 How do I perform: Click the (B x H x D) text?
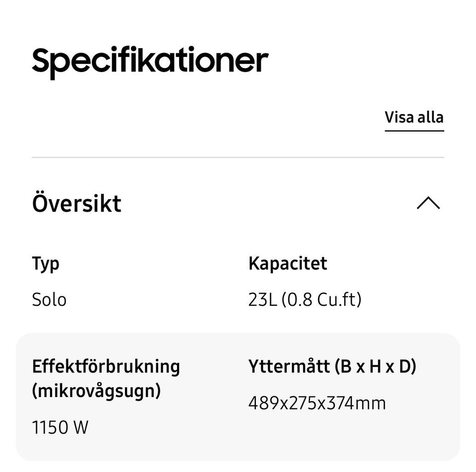point(375,366)
